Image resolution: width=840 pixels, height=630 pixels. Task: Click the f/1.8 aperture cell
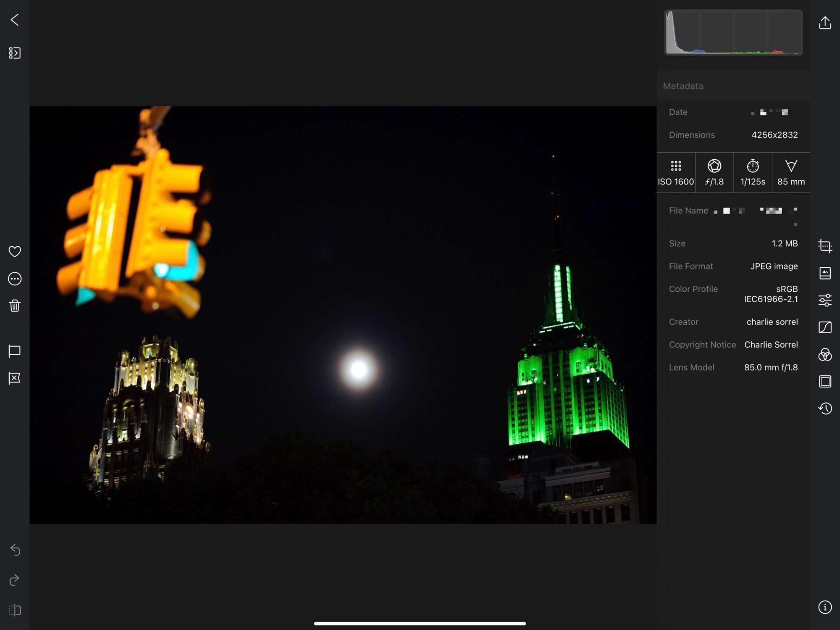point(714,173)
